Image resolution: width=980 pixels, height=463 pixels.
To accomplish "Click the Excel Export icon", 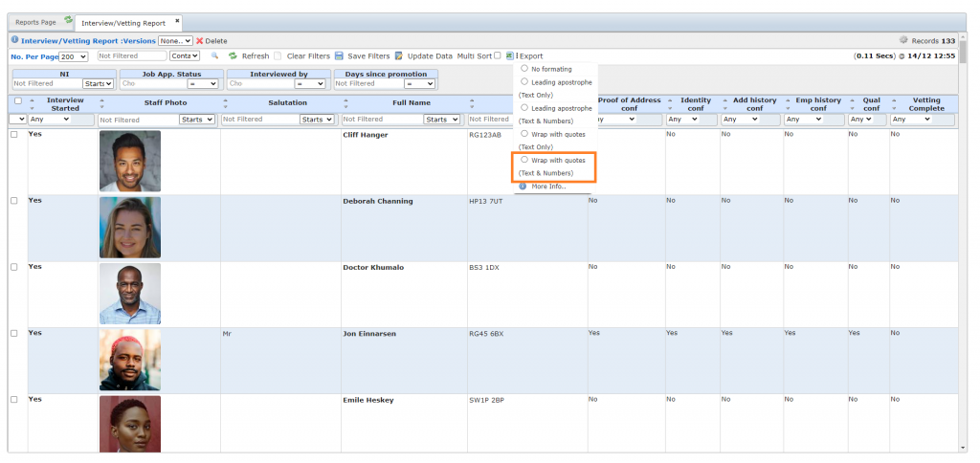I will pyautogui.click(x=510, y=55).
